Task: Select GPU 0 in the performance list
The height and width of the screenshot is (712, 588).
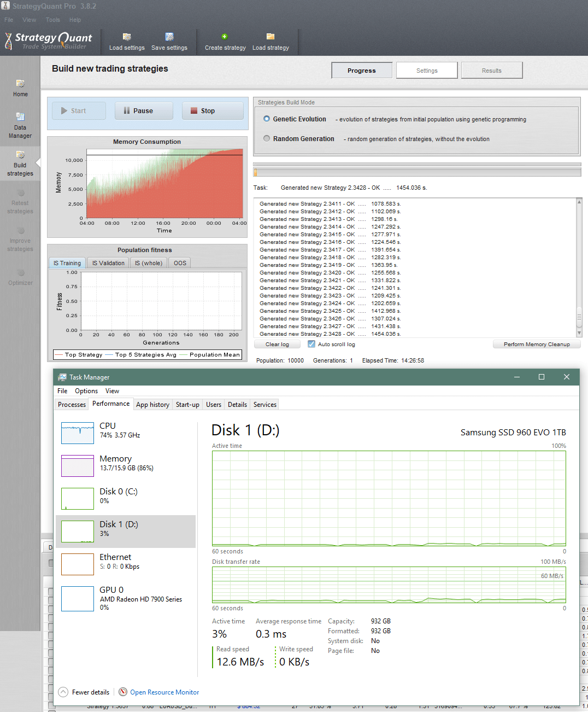Action: [x=126, y=597]
